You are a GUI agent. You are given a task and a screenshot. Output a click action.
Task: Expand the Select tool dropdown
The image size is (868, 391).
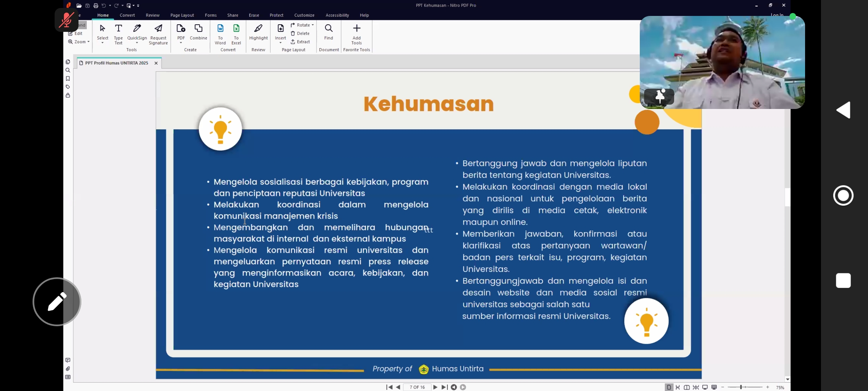pyautogui.click(x=102, y=43)
